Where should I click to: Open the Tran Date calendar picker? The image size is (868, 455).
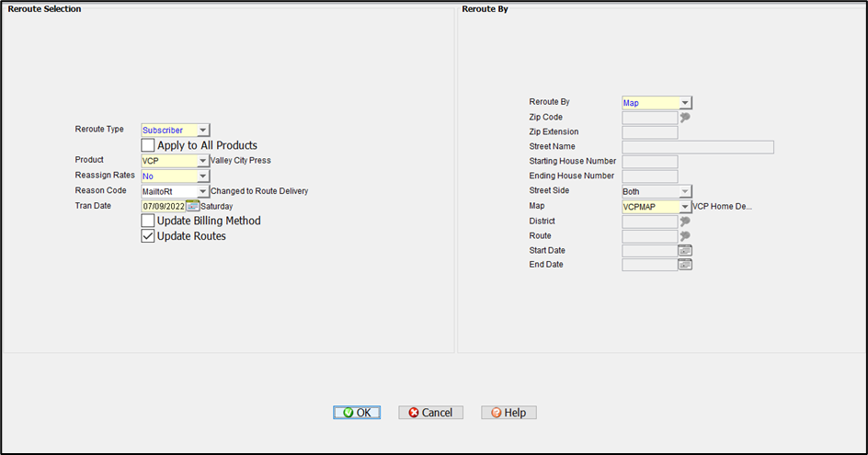[x=192, y=207]
